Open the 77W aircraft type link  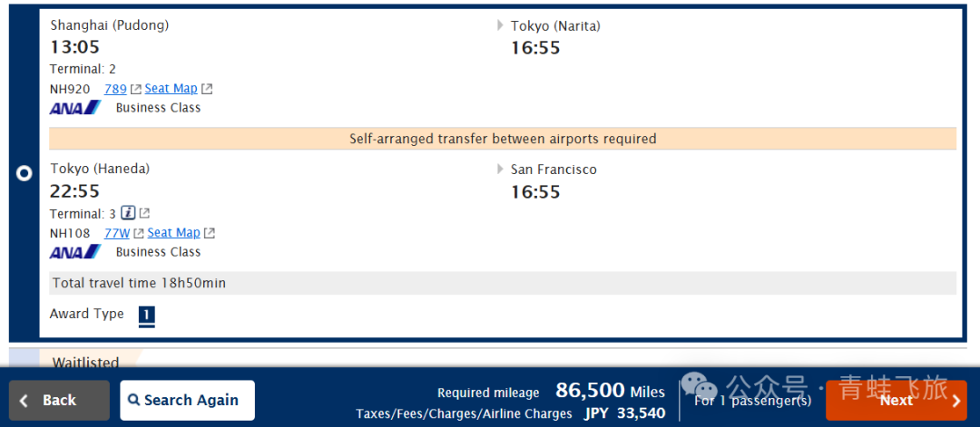tap(117, 233)
